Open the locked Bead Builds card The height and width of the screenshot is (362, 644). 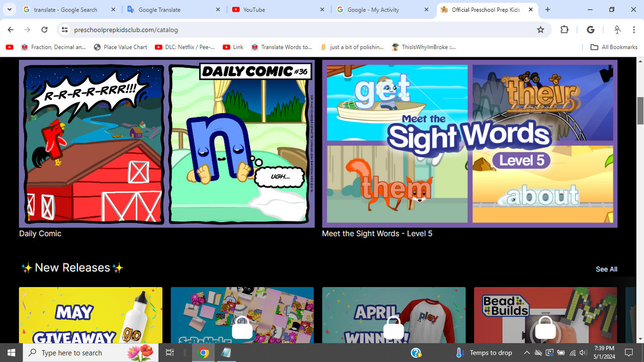tap(545, 315)
